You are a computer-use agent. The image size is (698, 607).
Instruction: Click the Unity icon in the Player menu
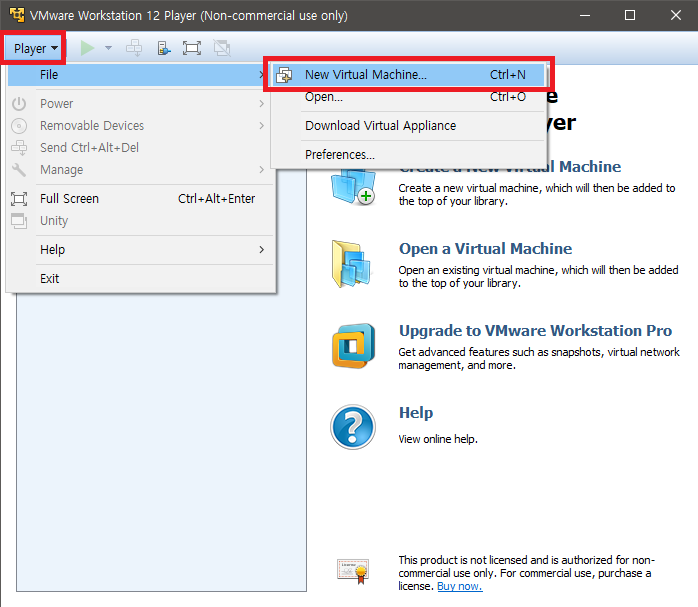coord(19,221)
